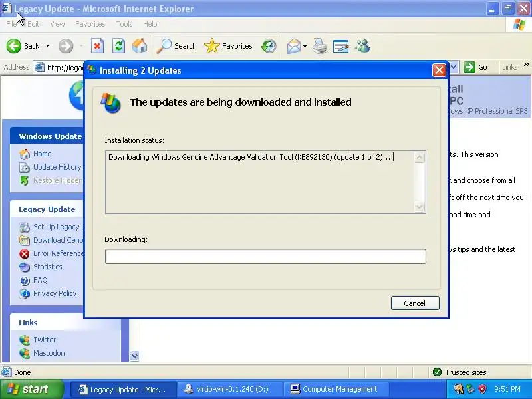Image resolution: width=532 pixels, height=399 pixels.
Task: Click the Trusted sites status indicator
Action: point(460,372)
